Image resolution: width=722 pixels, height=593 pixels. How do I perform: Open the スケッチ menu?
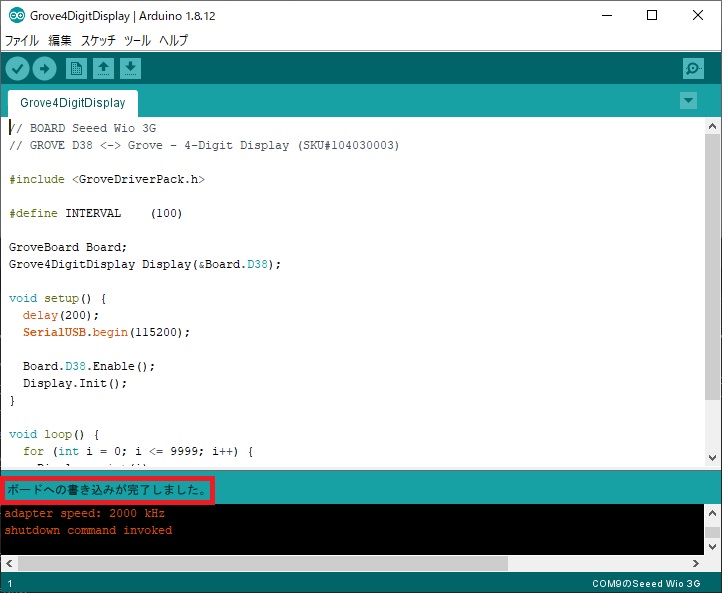(98, 41)
